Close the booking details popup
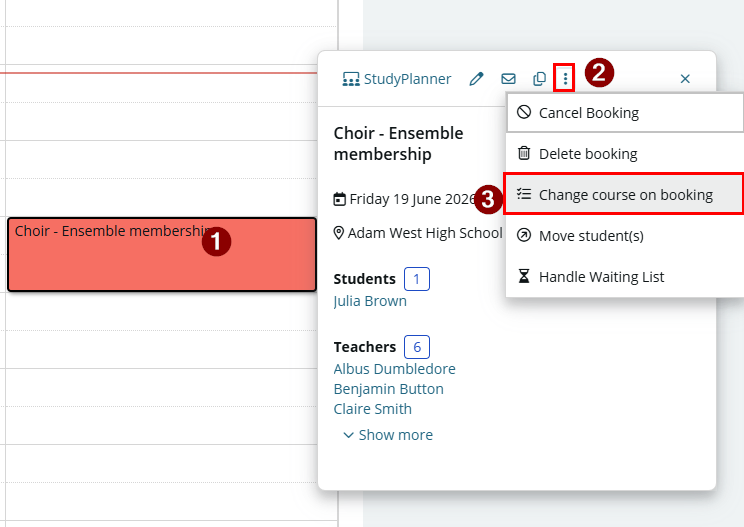Viewport: 744px width, 527px height. pyautogui.click(x=685, y=79)
